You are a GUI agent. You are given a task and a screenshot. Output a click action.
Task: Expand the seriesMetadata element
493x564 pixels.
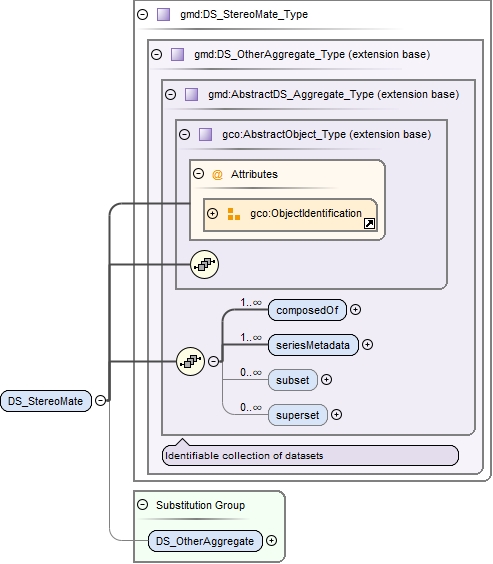pos(367,345)
